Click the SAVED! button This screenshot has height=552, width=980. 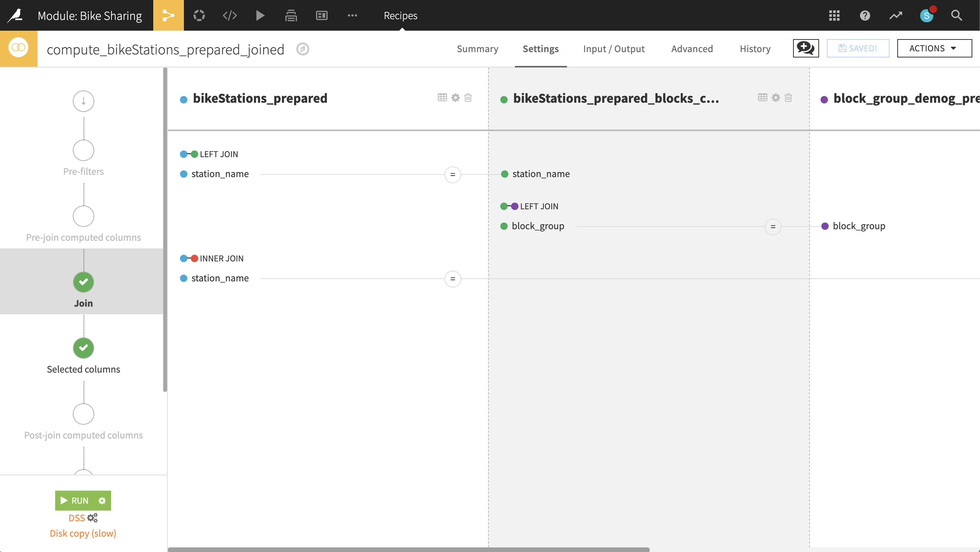click(x=858, y=48)
